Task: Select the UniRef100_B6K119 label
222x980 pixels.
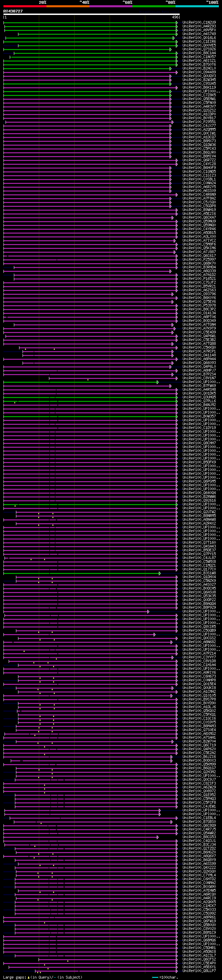Action: [x=199, y=88]
